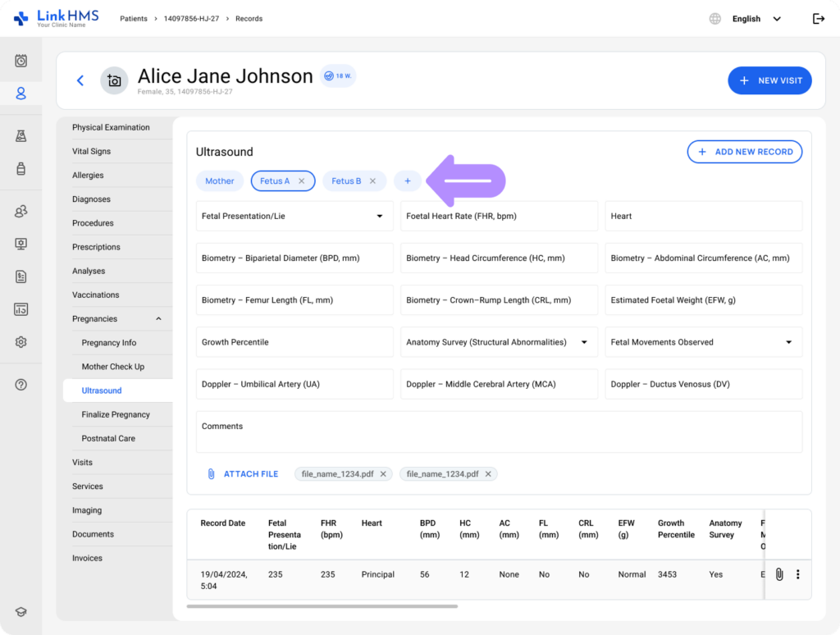Click the graduation cap icon
The height and width of the screenshot is (635, 840).
tap(21, 612)
